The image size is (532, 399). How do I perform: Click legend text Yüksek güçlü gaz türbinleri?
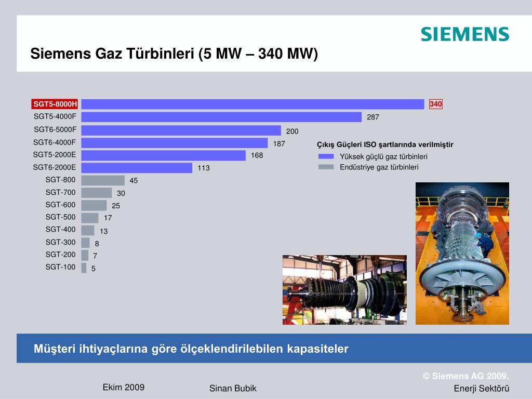pos(384,157)
